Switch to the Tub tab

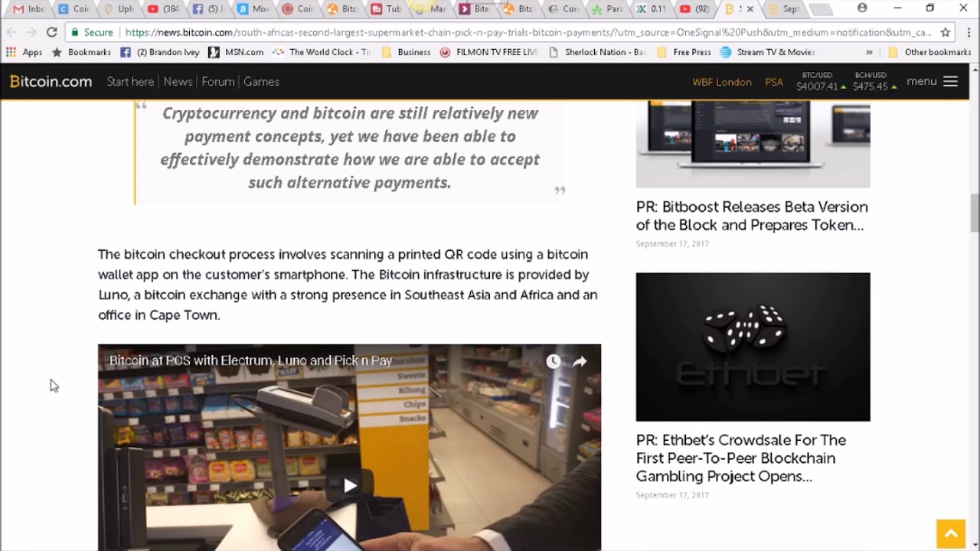coord(387,9)
